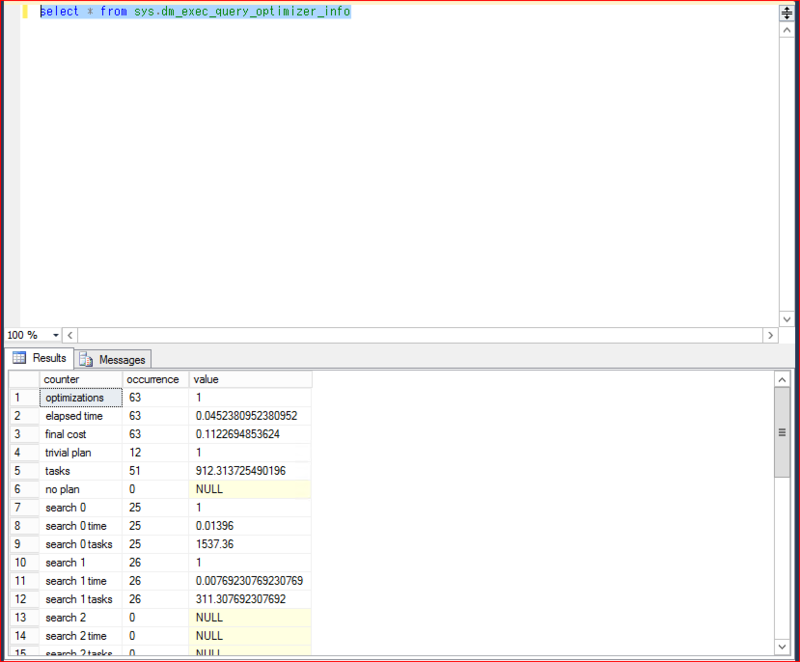Select the occurrence column header
This screenshot has height=662, width=800.
[x=150, y=379]
